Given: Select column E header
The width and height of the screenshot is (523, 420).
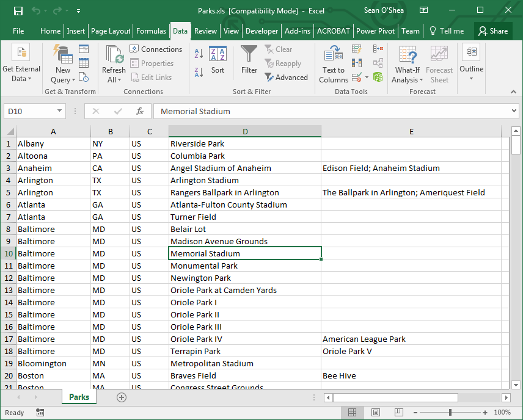Looking at the screenshot, I should [411, 131].
